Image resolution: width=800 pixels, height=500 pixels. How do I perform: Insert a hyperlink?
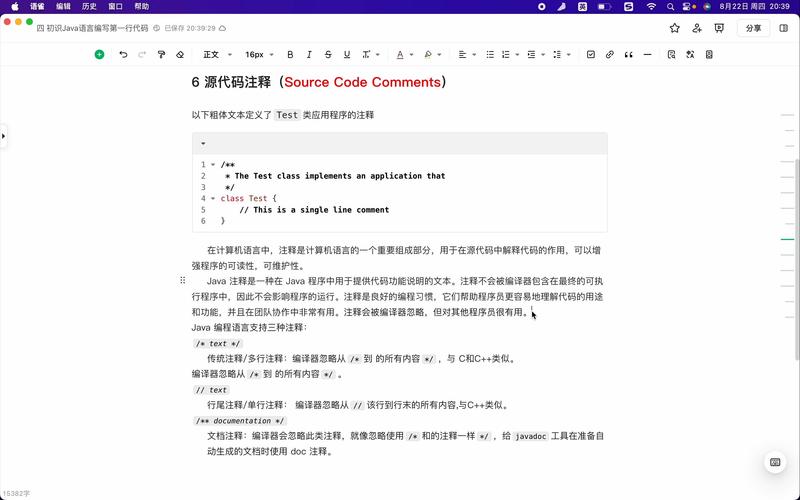point(610,55)
